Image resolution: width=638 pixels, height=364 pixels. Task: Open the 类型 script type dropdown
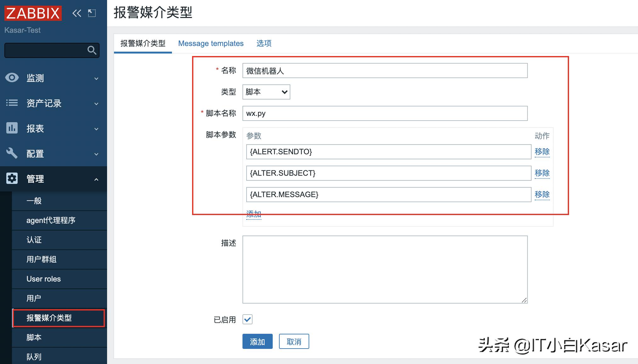pyautogui.click(x=266, y=92)
